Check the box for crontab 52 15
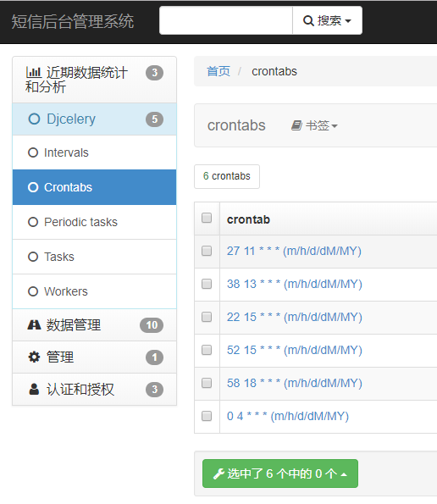Image resolution: width=437 pixels, height=504 pixels. (207, 350)
